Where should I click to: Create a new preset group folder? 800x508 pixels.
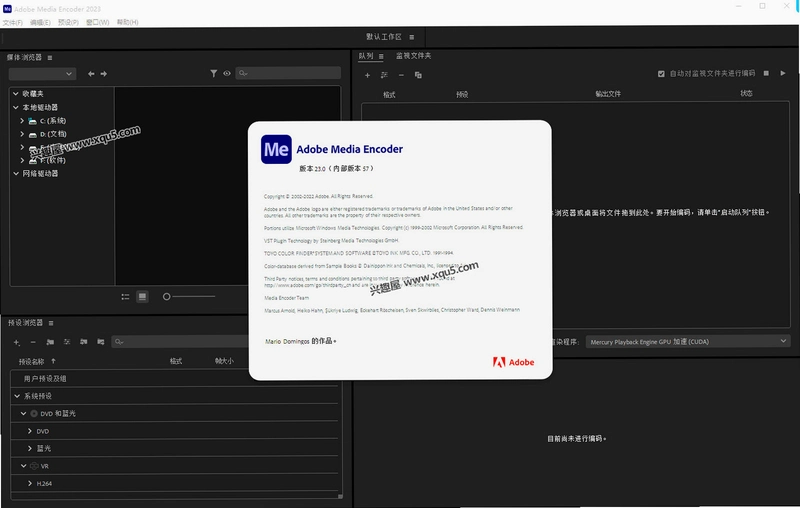tap(50, 342)
